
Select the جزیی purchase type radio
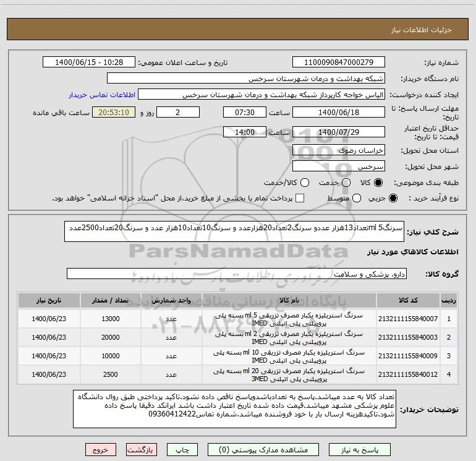393,198
